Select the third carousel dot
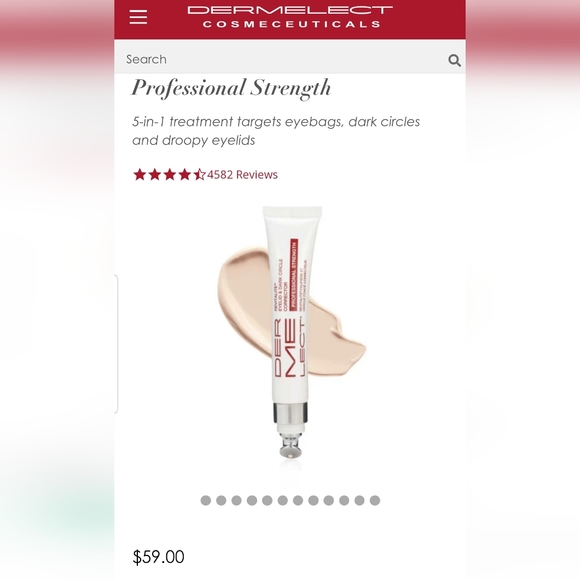The width and height of the screenshot is (580, 580). pos(236,500)
